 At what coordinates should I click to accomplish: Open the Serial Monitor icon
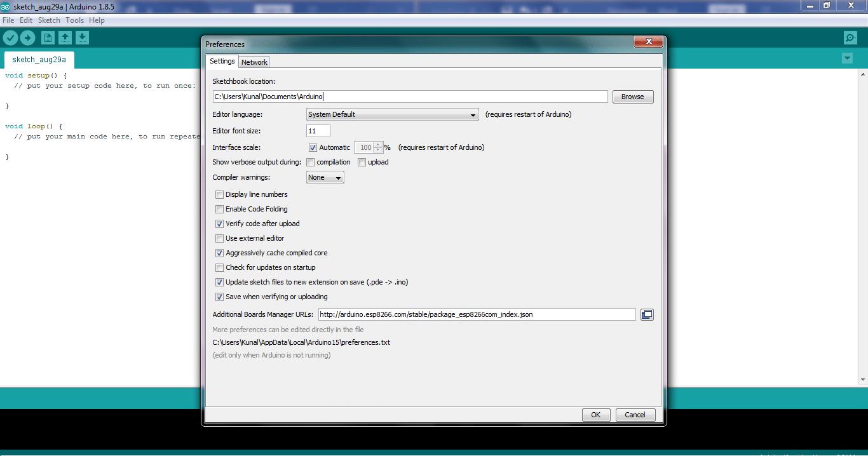click(x=850, y=38)
